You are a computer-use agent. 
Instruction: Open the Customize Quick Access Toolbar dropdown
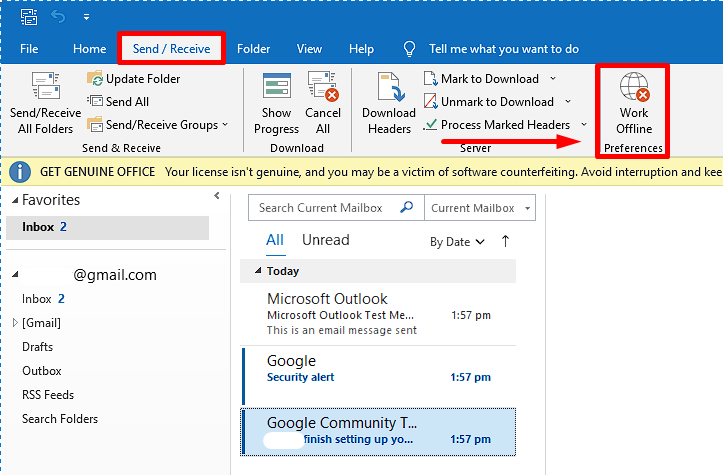pos(86,17)
